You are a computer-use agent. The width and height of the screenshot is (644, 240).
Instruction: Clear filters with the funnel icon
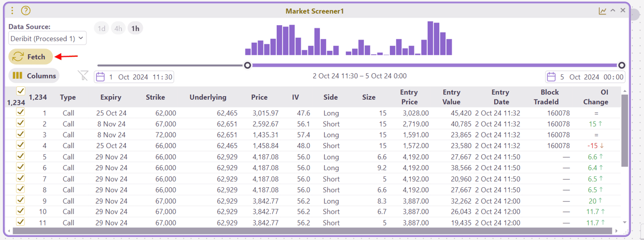(83, 76)
